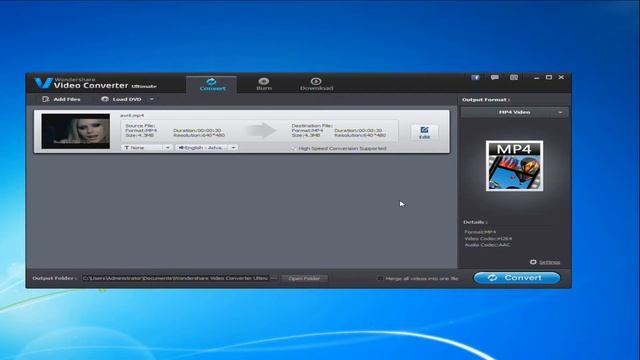Minimize the Video Converter window
The image size is (640, 360).
[x=536, y=78]
